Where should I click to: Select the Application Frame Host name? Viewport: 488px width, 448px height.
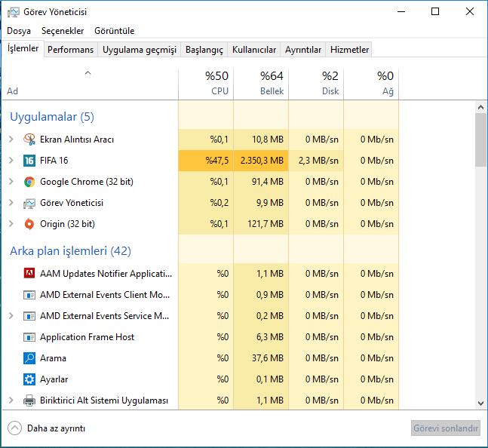pos(87,337)
